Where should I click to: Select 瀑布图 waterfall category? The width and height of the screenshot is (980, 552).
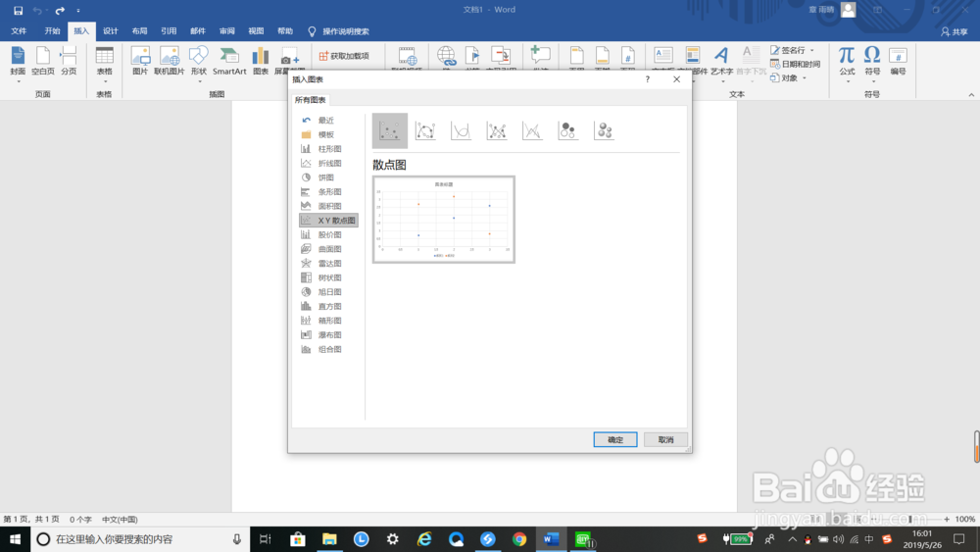coord(328,335)
